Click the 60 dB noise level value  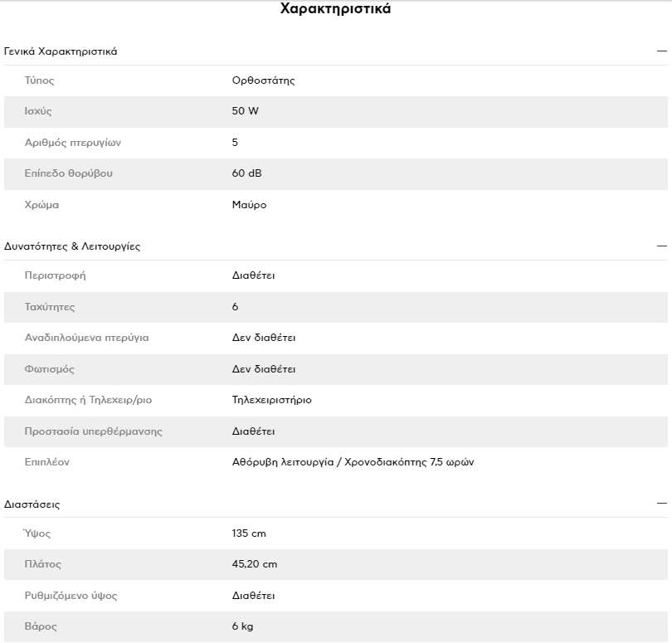point(247,173)
